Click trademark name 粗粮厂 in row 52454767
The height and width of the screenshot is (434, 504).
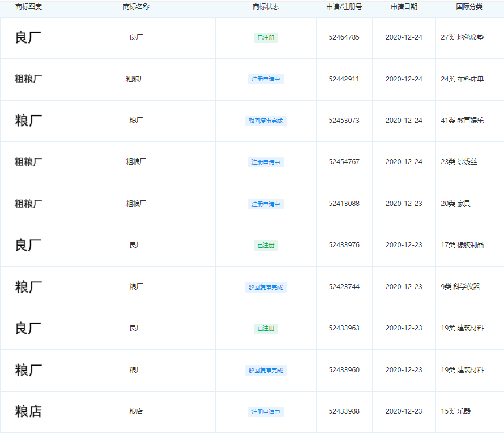point(136,162)
